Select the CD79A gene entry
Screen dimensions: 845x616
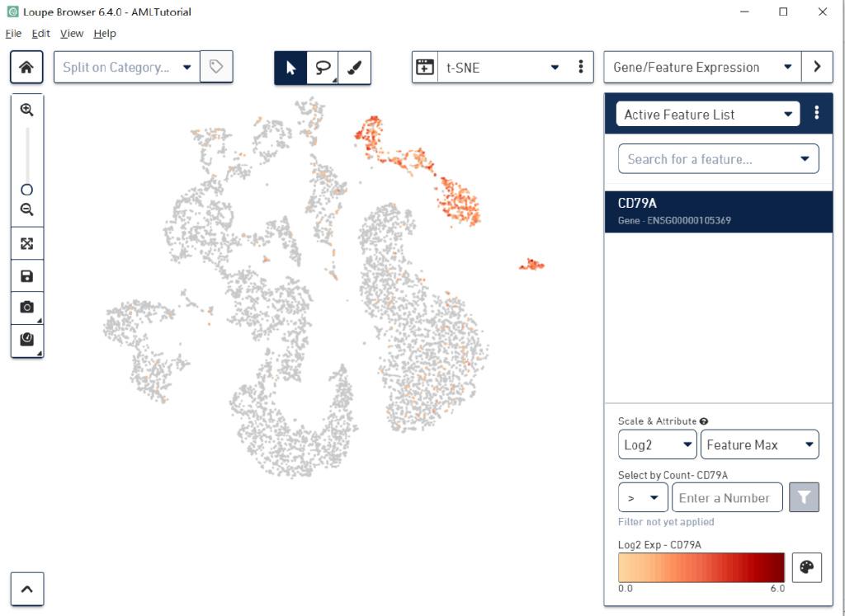[719, 212]
